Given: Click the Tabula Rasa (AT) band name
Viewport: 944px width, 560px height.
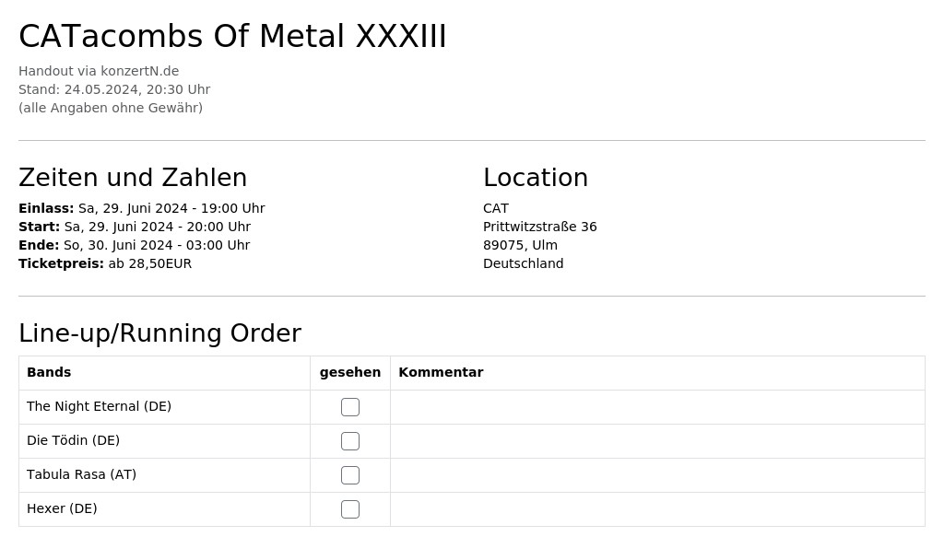Looking at the screenshot, I should [81, 474].
